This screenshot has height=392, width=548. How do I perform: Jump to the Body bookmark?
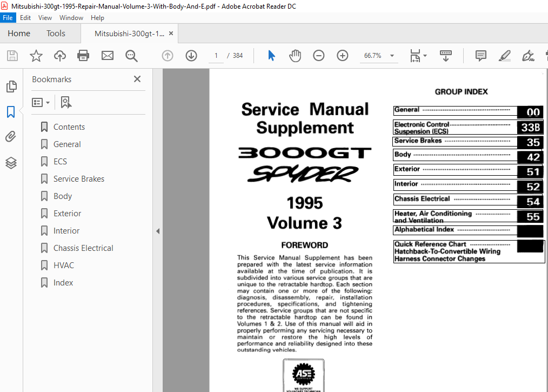pos(63,196)
